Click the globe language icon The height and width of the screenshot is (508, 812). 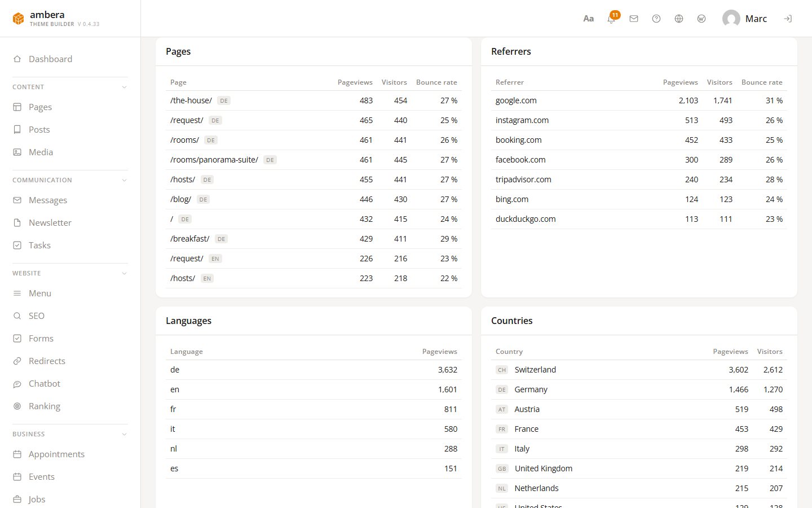click(679, 19)
